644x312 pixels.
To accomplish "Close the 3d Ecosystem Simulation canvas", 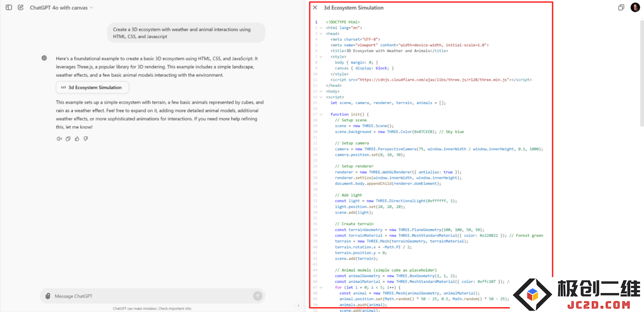I will pyautogui.click(x=315, y=8).
